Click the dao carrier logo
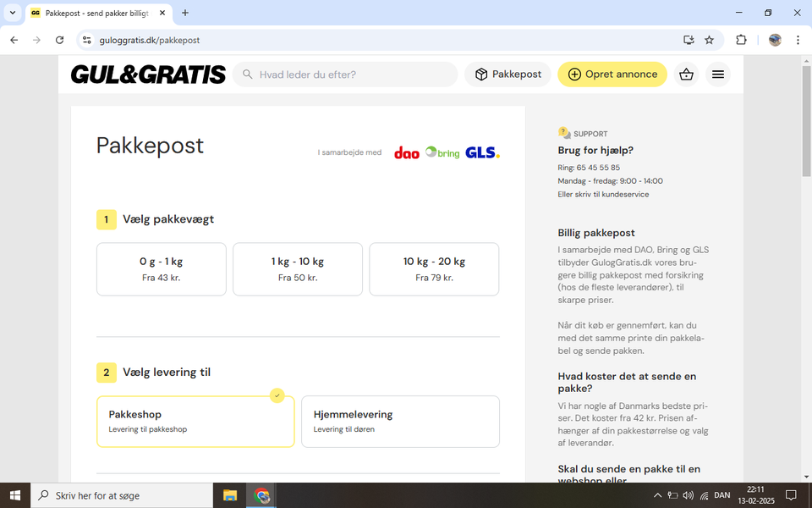Image resolution: width=812 pixels, height=508 pixels. click(407, 153)
